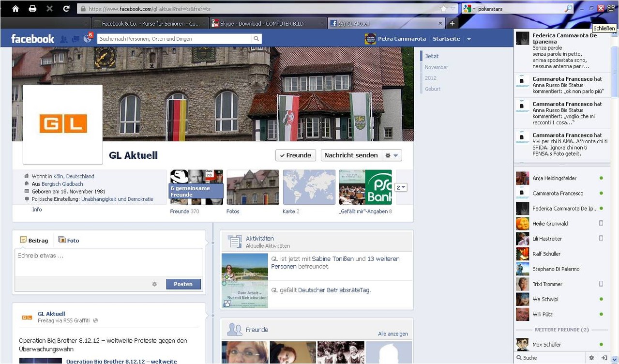Click the GL profile picture
This screenshot has width=619, height=364.
[x=63, y=124]
